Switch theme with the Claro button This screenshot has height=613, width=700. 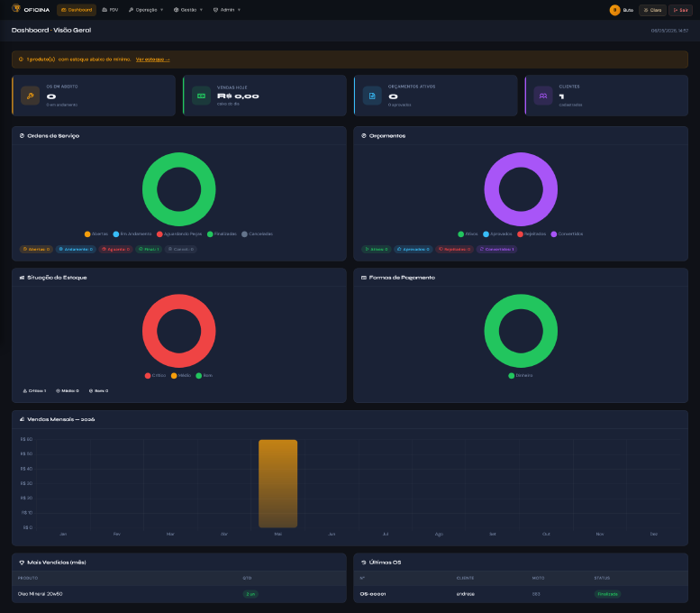click(652, 10)
